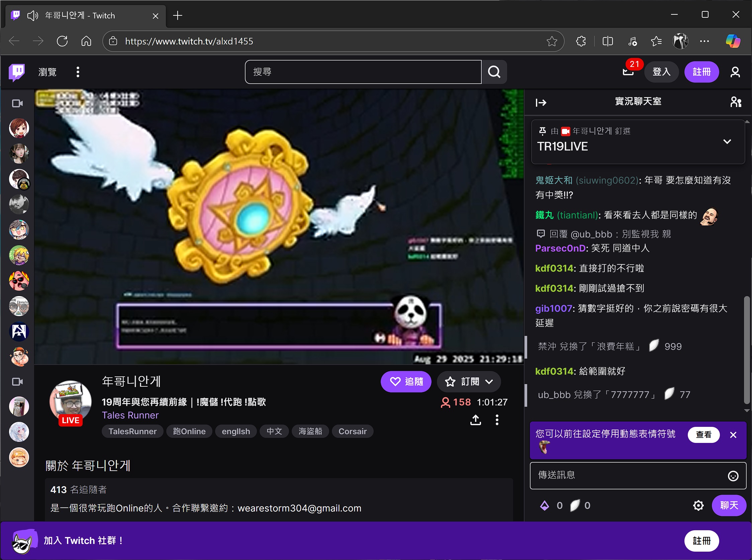Open the user profile icon menu

(x=735, y=72)
